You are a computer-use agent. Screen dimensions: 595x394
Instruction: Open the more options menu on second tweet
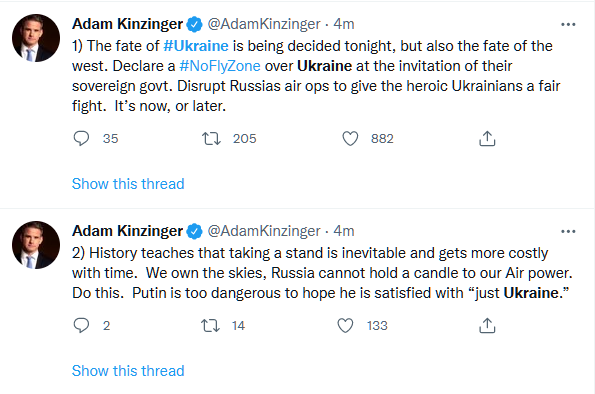(x=568, y=231)
